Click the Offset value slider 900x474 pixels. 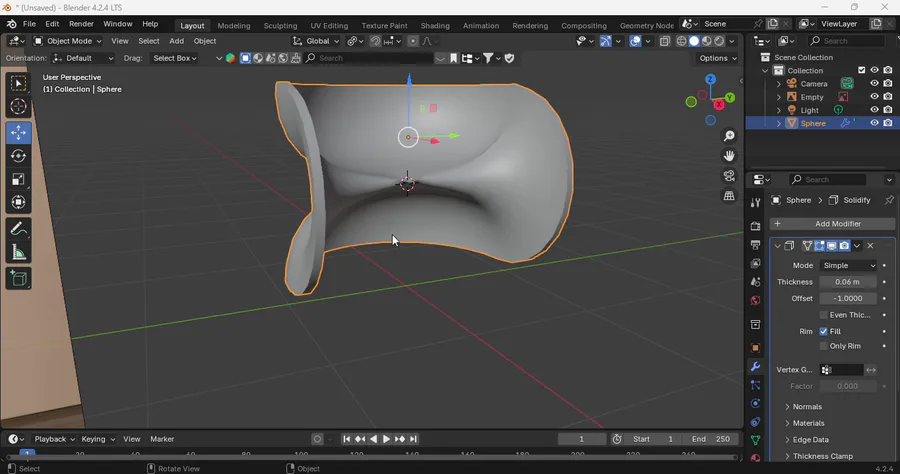pos(848,298)
